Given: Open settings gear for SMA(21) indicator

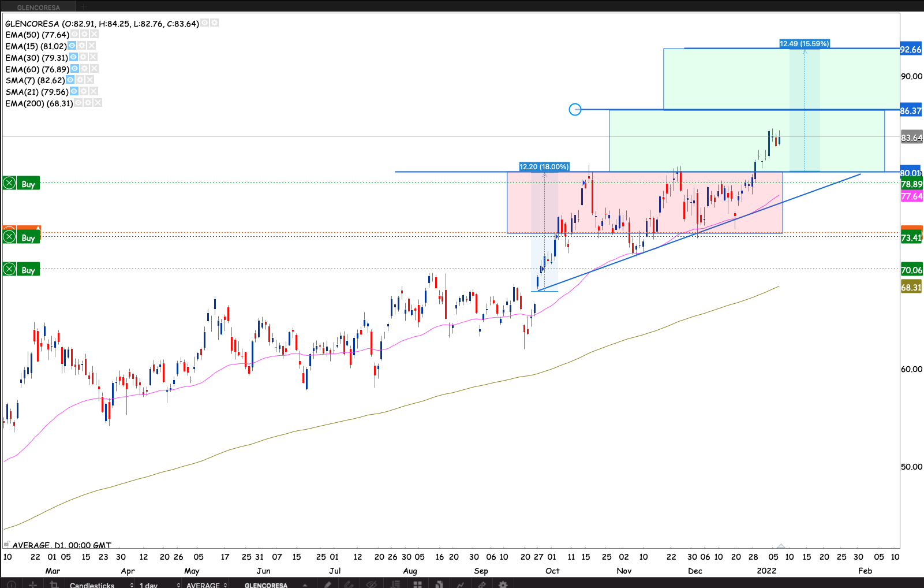Looking at the screenshot, I should [84, 91].
